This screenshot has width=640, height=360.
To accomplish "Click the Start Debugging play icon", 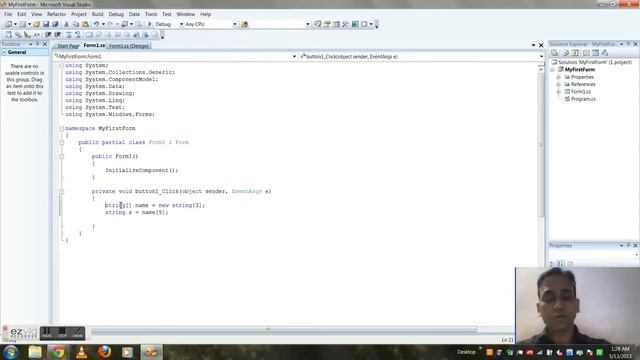I will coord(149,24).
